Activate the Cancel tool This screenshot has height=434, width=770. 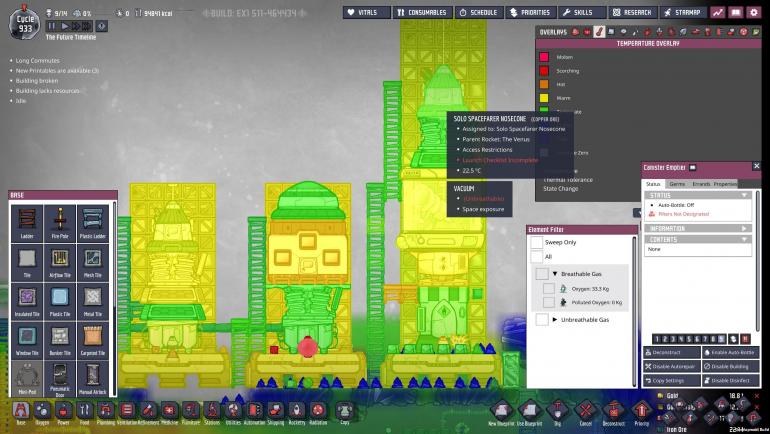point(585,411)
